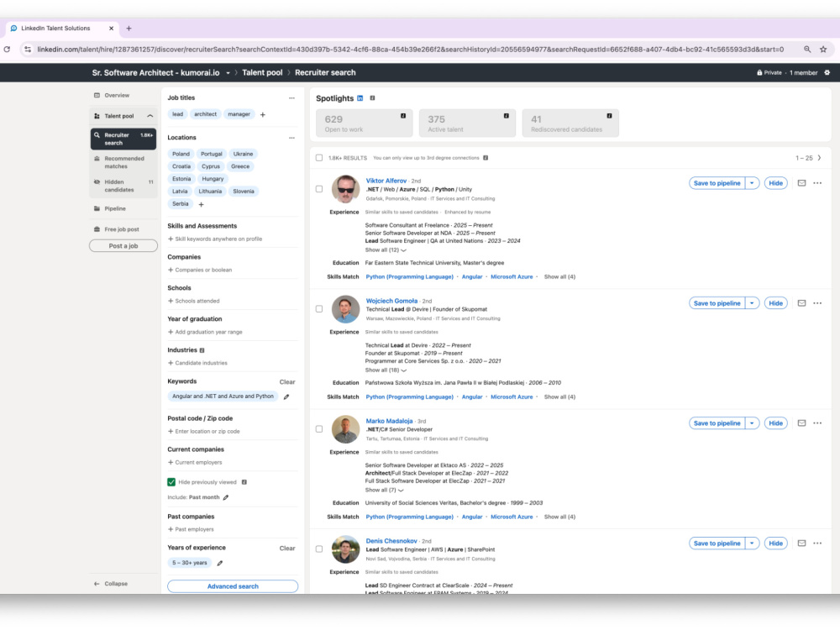This screenshot has width=840, height=630.
Task: Go to next results page arrow
Action: [819, 158]
